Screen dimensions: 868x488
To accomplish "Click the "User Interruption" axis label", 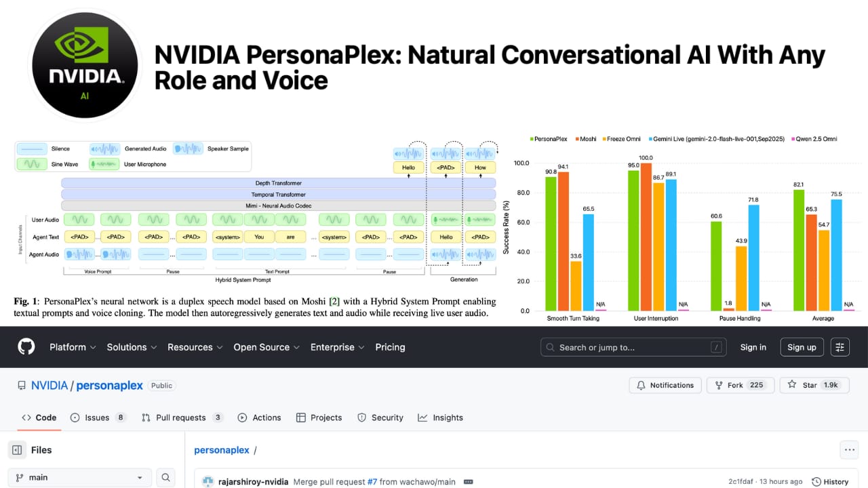I will tap(655, 318).
